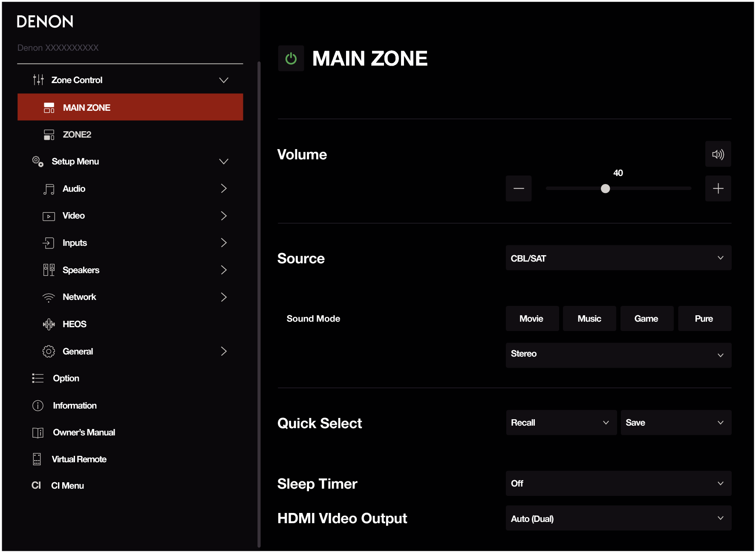Collapse the Setup Menu section chevron
This screenshot has width=756, height=553.
[224, 161]
